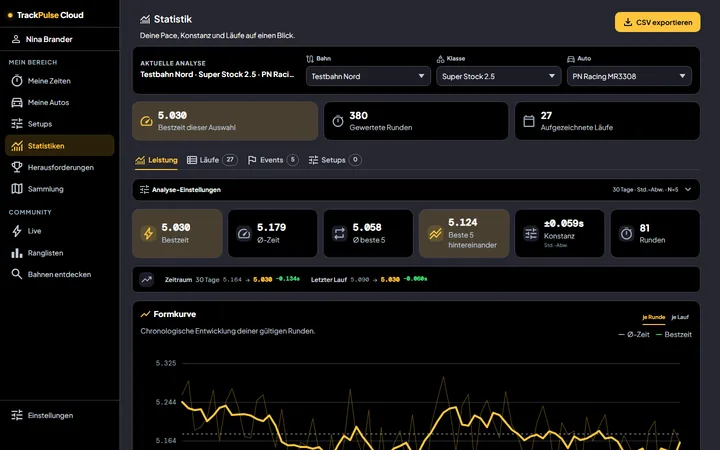The width and height of the screenshot is (720, 450).
Task: Toggle the Ø-Zeit legend line
Action: (x=634, y=335)
